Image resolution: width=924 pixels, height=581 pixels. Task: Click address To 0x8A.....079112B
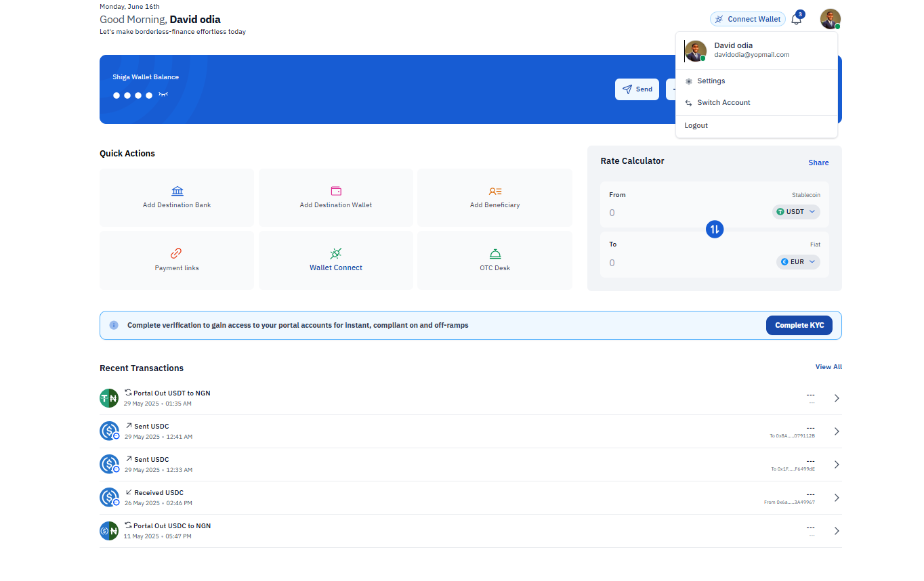[792, 436]
